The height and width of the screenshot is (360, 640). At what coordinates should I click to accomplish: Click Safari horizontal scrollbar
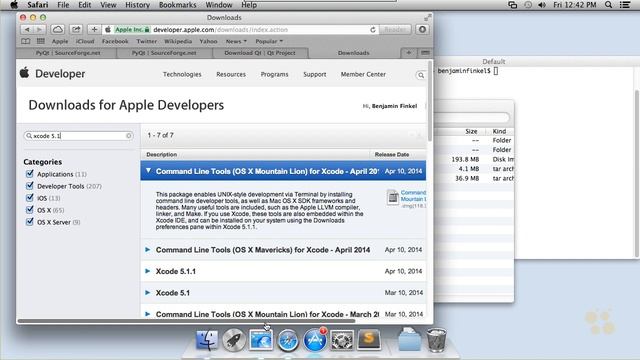(186, 321)
